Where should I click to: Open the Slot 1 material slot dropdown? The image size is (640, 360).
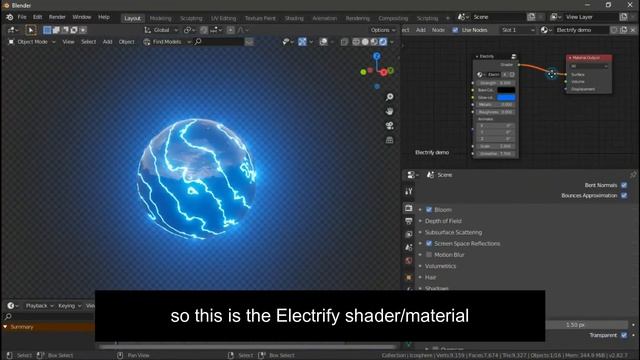point(518,30)
